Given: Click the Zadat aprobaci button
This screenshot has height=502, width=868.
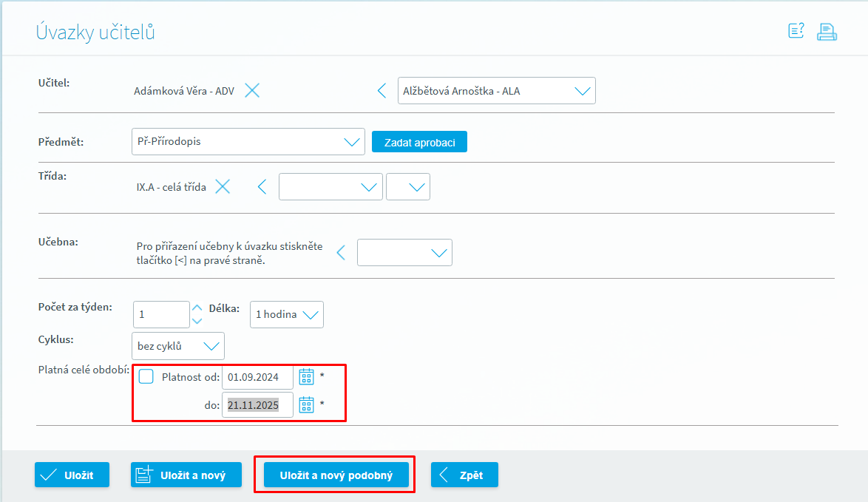Looking at the screenshot, I should 419,142.
